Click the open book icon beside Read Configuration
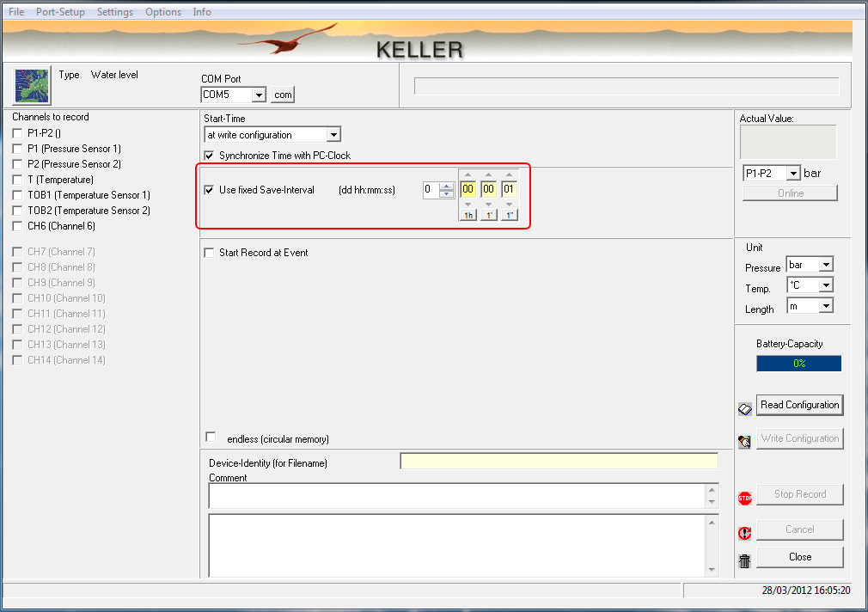The height and width of the screenshot is (612, 868). [x=745, y=409]
